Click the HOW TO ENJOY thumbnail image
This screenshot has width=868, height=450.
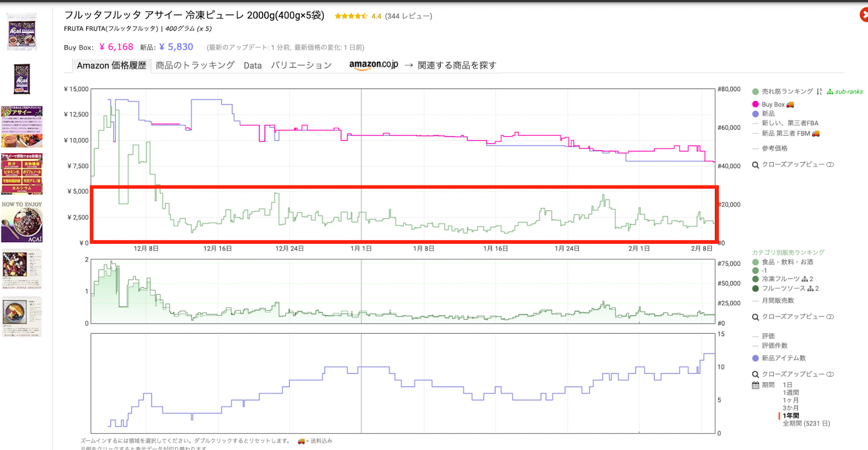[x=22, y=222]
